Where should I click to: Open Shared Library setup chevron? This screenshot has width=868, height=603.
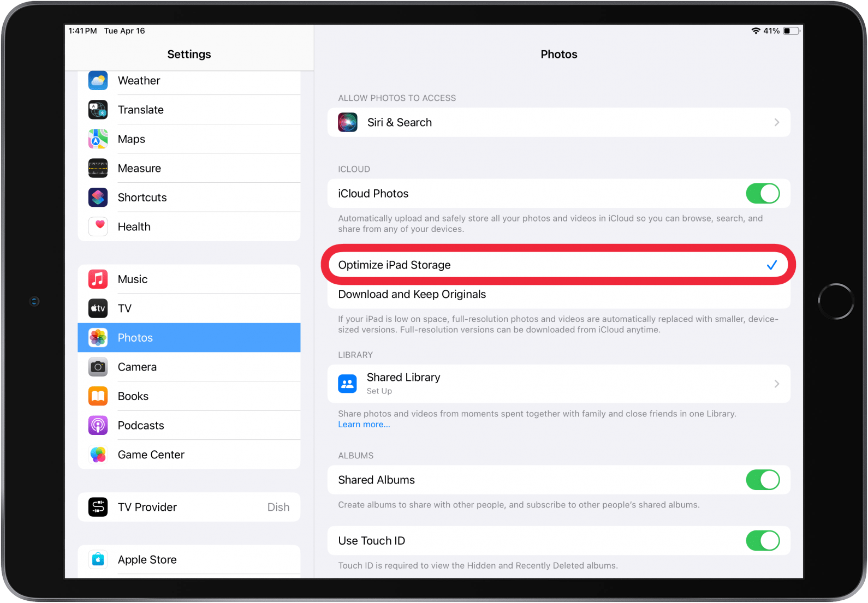tap(776, 384)
